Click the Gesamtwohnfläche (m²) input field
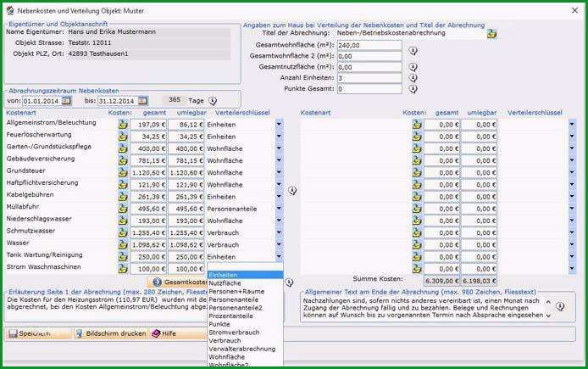588x369 pixels. (x=369, y=46)
